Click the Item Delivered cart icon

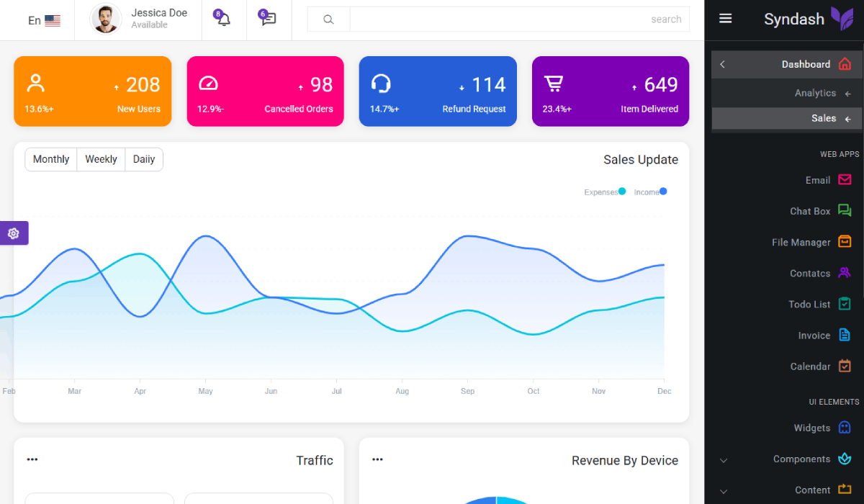pyautogui.click(x=553, y=84)
